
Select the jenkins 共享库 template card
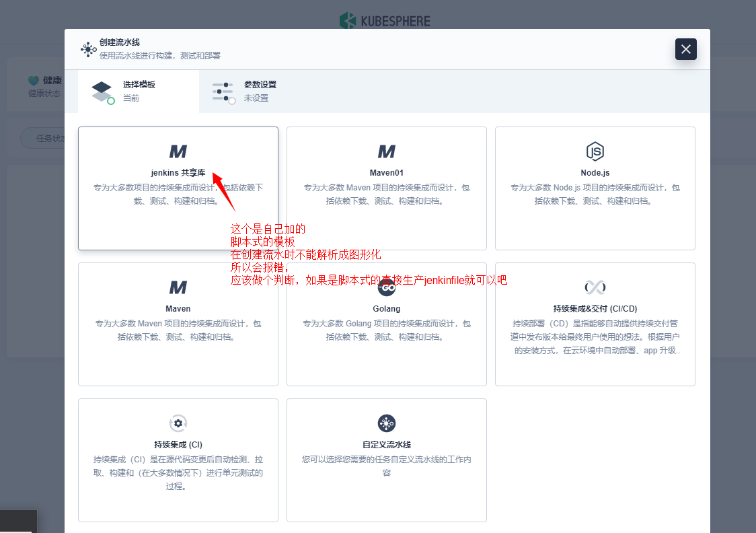178,188
